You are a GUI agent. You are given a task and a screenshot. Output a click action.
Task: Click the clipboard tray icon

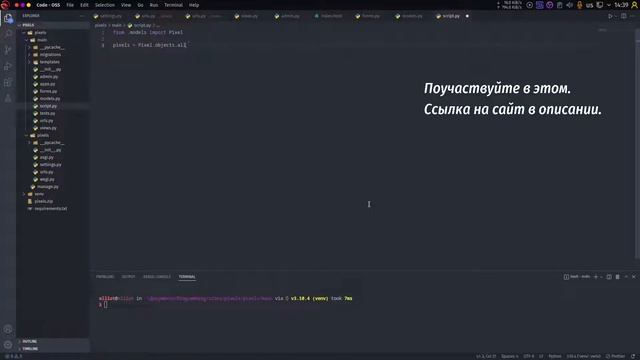pyautogui.click(x=560, y=5)
